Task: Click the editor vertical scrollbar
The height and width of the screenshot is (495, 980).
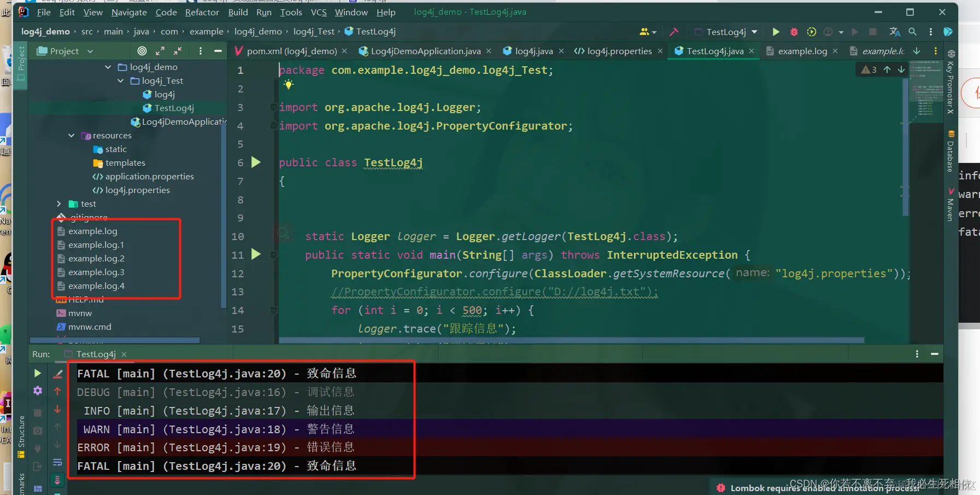Action: [x=906, y=148]
